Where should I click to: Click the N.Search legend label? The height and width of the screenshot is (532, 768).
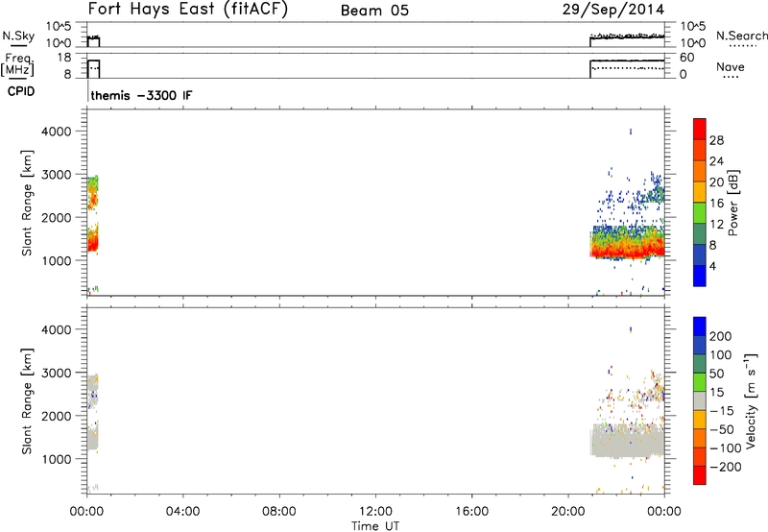click(742, 36)
